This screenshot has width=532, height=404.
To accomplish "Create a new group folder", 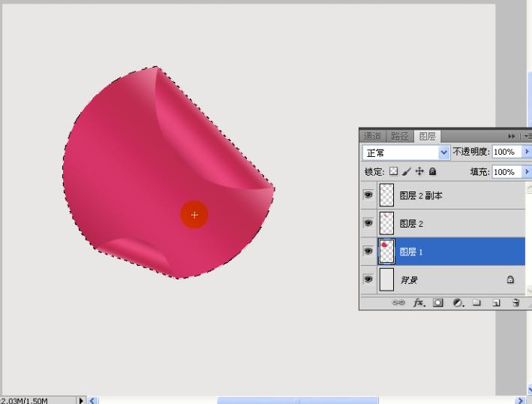I will [x=476, y=302].
